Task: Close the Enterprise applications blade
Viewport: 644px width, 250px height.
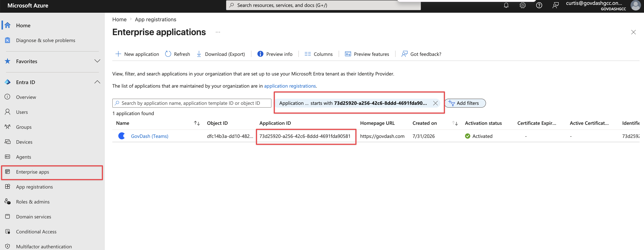Action: pos(633,32)
